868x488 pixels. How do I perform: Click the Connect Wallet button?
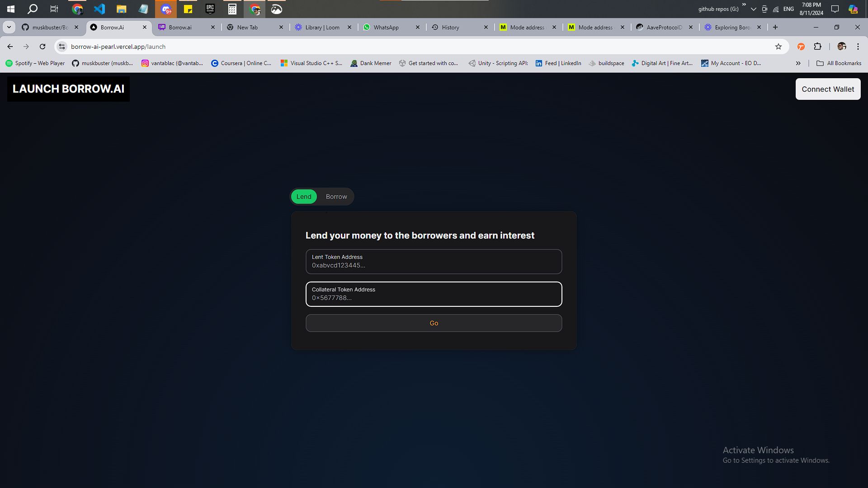coord(828,89)
